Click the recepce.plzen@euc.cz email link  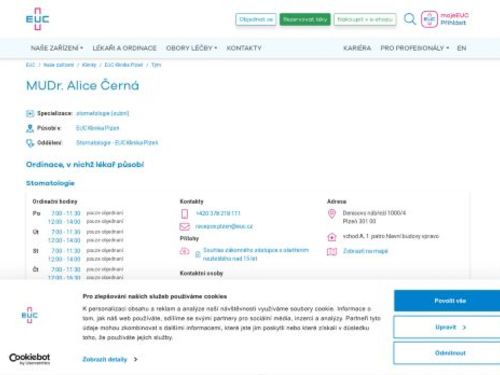[x=224, y=226]
